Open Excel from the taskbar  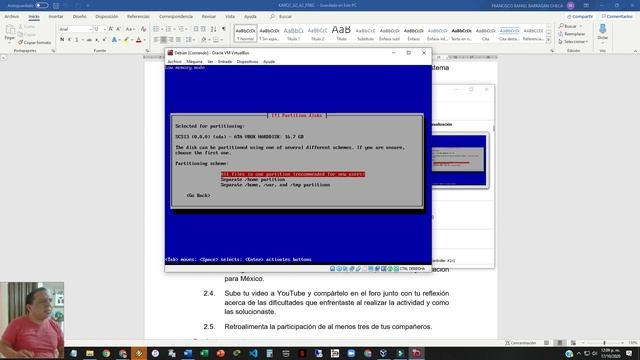(x=204, y=353)
